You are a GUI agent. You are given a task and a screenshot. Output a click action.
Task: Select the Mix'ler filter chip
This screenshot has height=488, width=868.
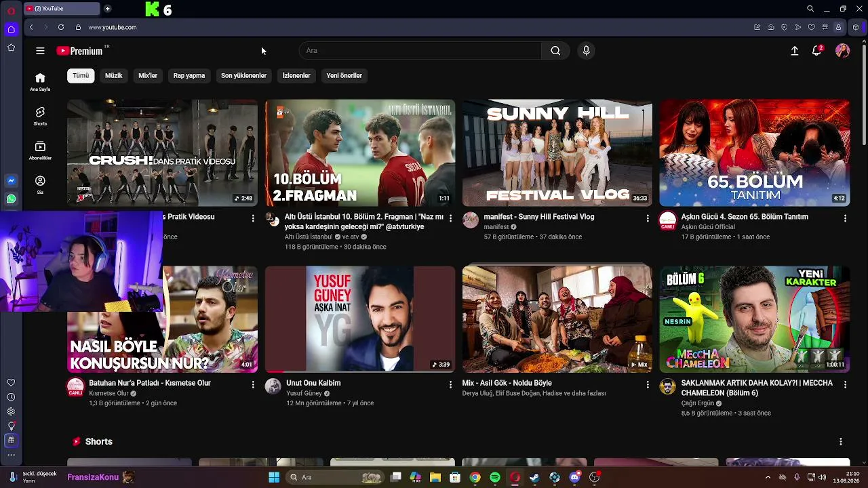(x=148, y=76)
